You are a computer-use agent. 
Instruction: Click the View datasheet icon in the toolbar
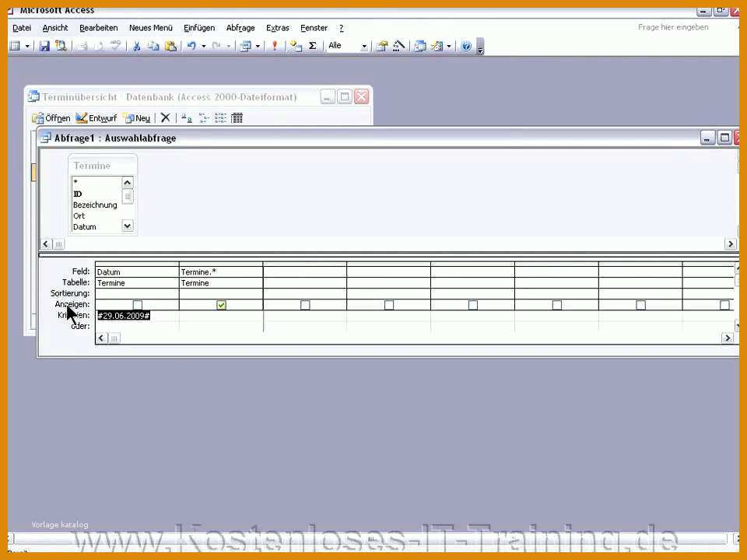coord(15,46)
